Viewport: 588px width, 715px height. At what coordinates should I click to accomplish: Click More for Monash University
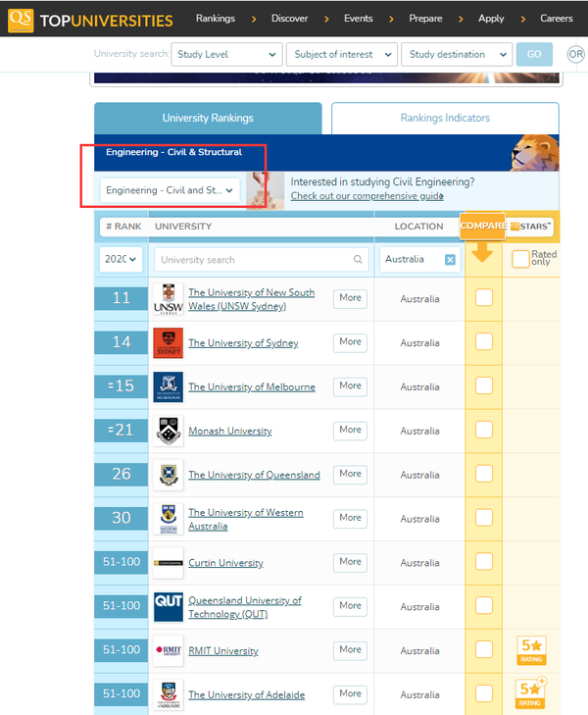pyautogui.click(x=350, y=430)
